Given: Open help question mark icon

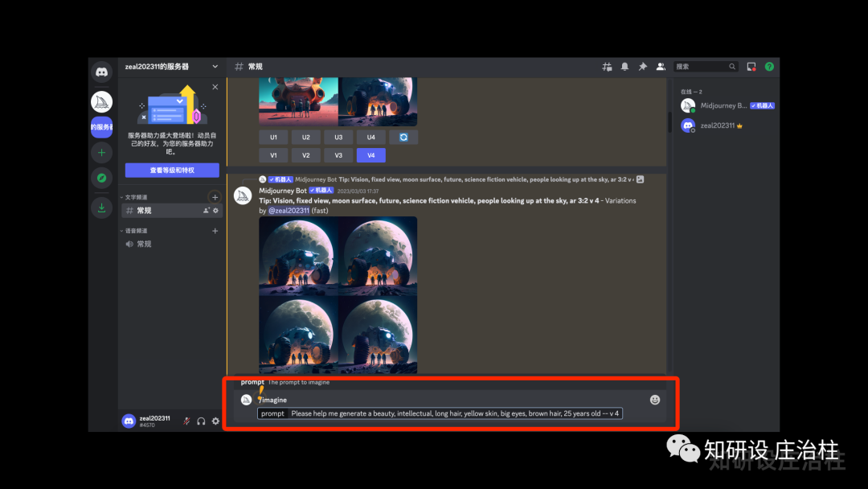Looking at the screenshot, I should click(x=769, y=67).
